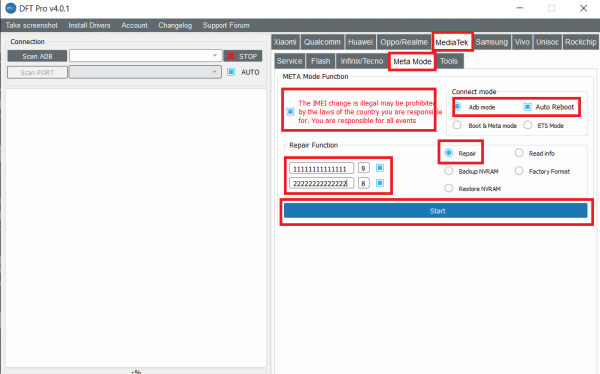Switch to the Oppo/Realme tab

point(404,42)
